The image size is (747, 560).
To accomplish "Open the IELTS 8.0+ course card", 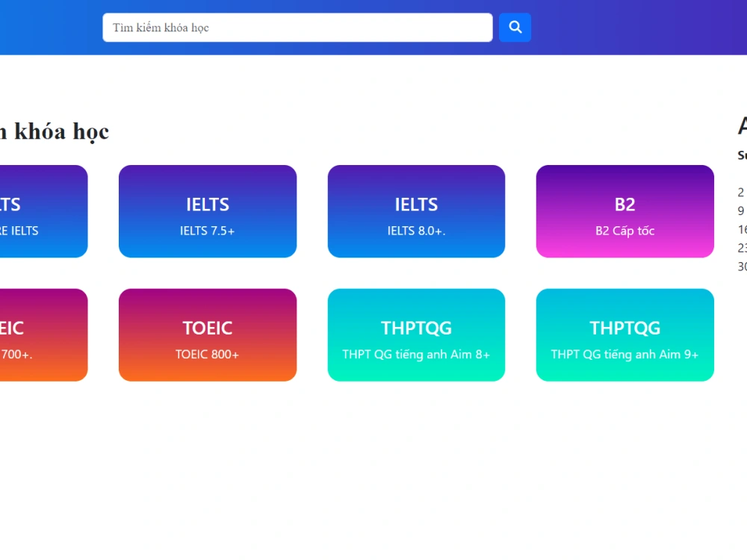I will point(416,211).
